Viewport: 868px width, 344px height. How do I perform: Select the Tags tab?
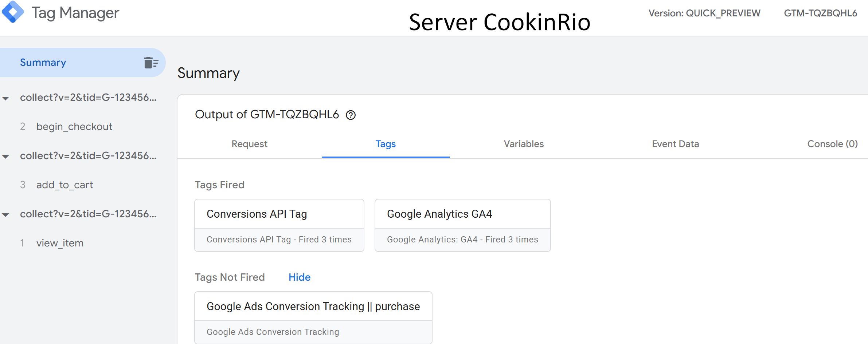click(386, 144)
